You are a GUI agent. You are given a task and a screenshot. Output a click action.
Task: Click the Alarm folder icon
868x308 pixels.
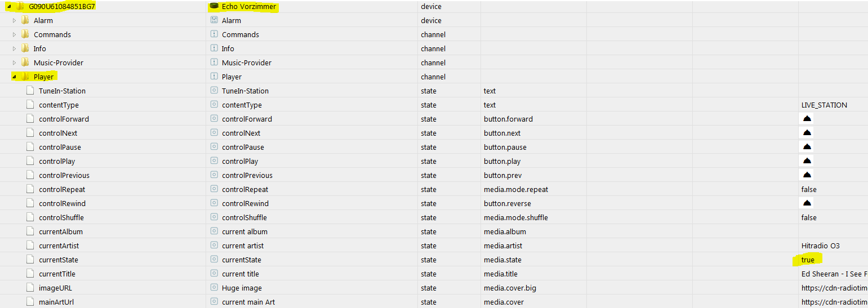click(25, 20)
